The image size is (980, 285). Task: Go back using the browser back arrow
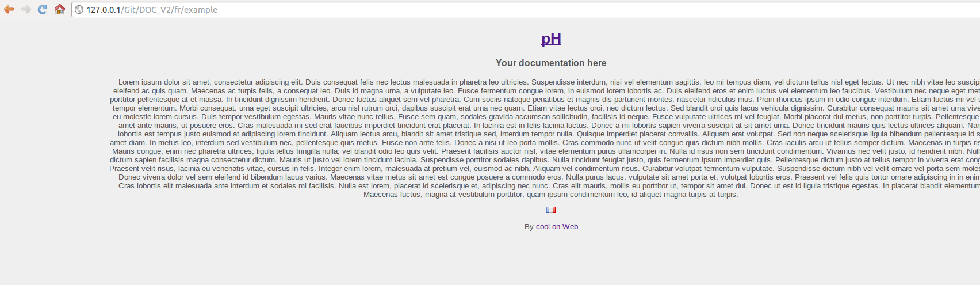pyautogui.click(x=9, y=9)
